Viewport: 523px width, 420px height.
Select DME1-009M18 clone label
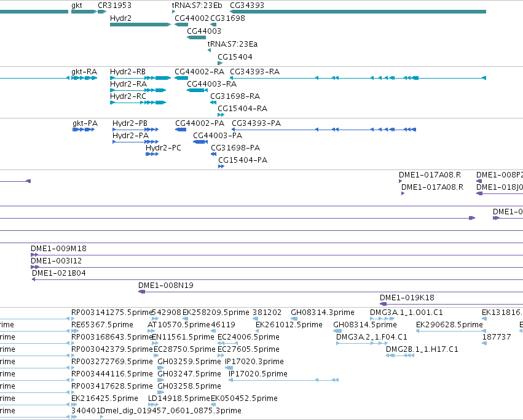click(x=59, y=249)
